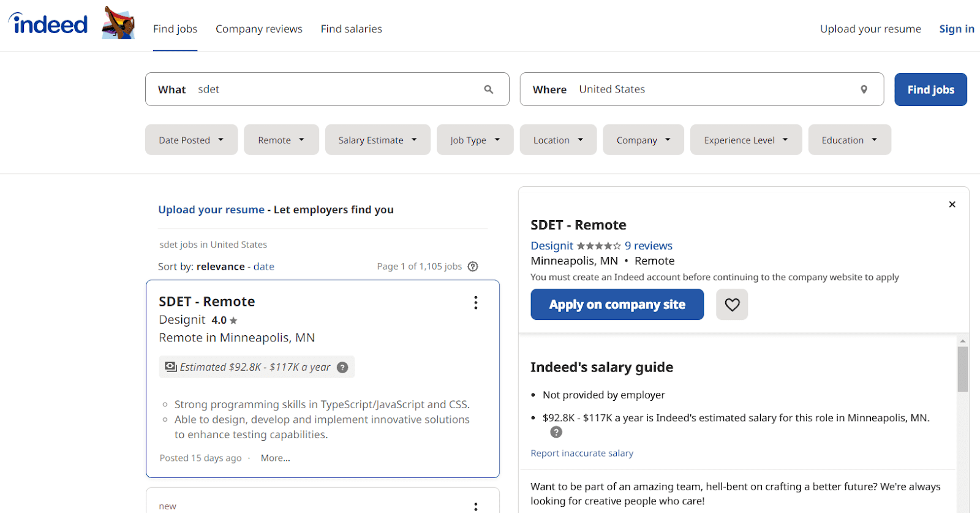Image resolution: width=980 pixels, height=513 pixels.
Task: Click SDET - Remote job card title
Action: 207,302
